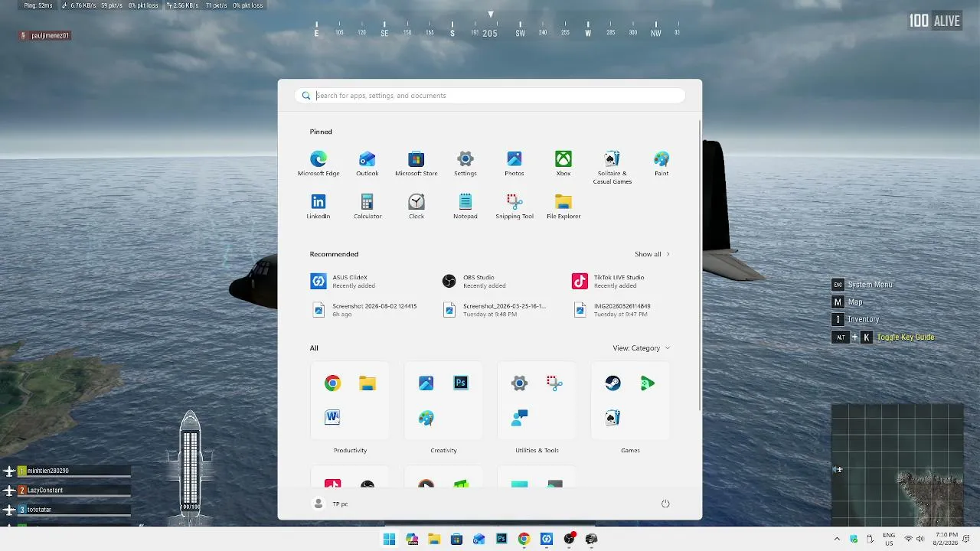Switch to ASUS GlideX on the taskbar
980x551 pixels.
546,539
